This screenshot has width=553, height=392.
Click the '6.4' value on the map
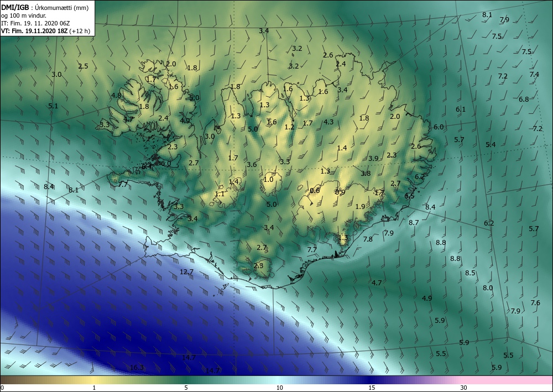pyautogui.click(x=147, y=167)
